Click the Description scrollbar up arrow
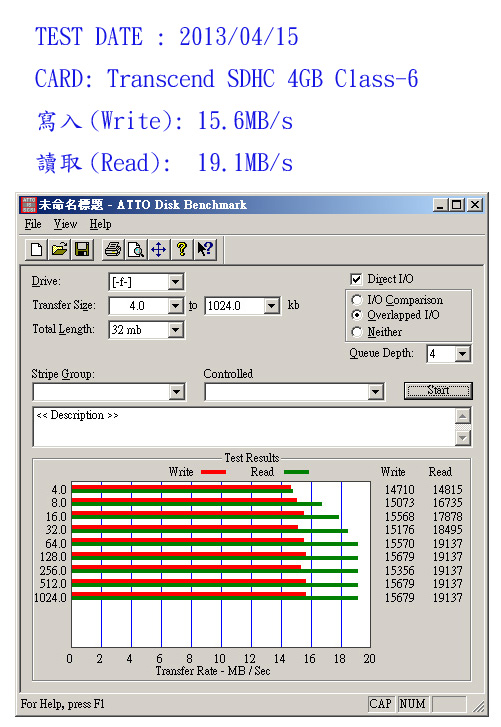Image resolution: width=501 pixels, height=727 pixels. point(463,415)
